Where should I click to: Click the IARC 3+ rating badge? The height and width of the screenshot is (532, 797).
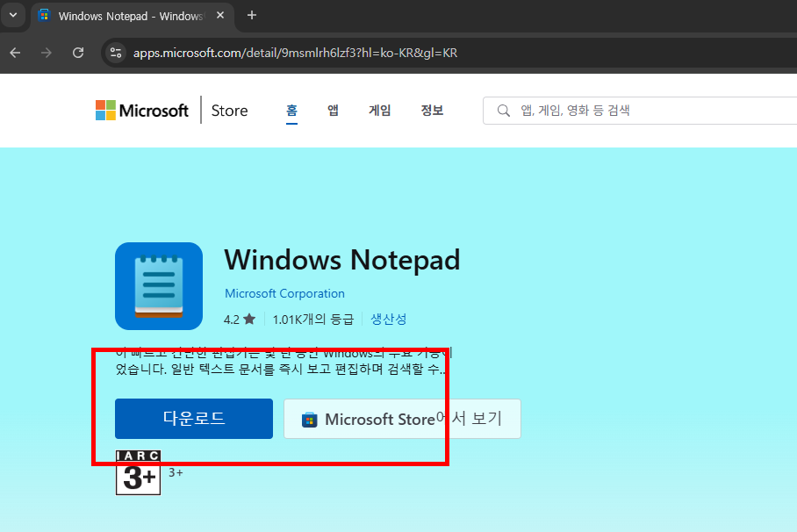tap(139, 472)
